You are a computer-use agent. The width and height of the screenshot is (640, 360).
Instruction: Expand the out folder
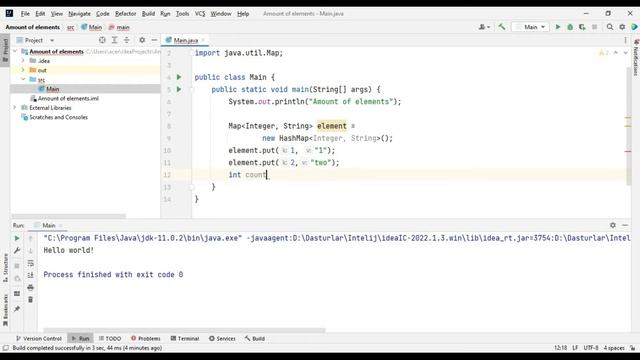coord(23,70)
